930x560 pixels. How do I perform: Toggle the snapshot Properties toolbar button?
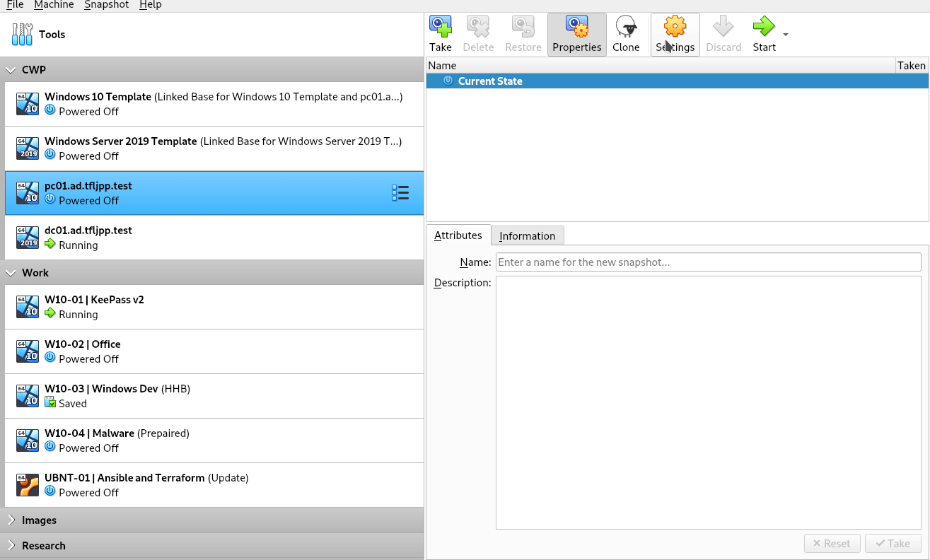577,34
